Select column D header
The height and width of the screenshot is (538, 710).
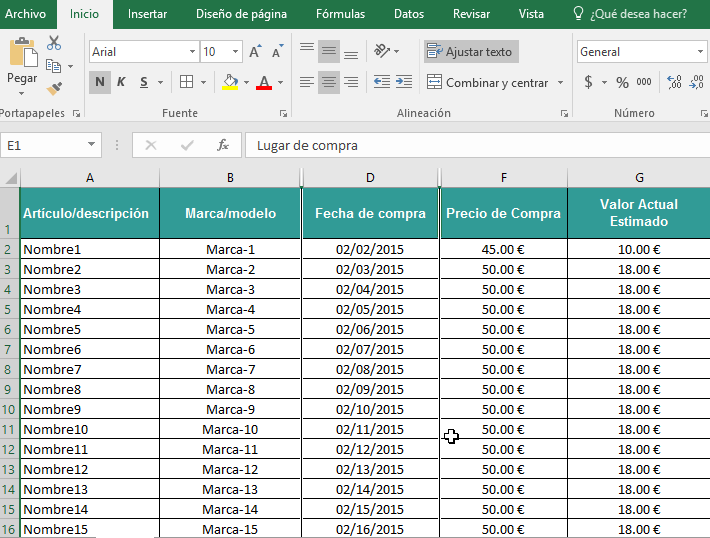click(x=370, y=178)
